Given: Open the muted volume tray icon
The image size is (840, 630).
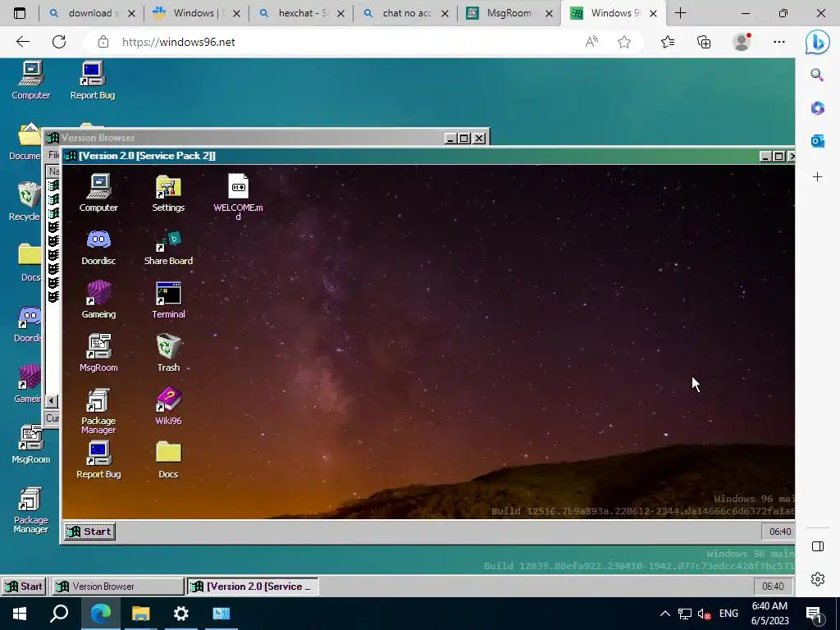Looking at the screenshot, I should click(704, 614).
